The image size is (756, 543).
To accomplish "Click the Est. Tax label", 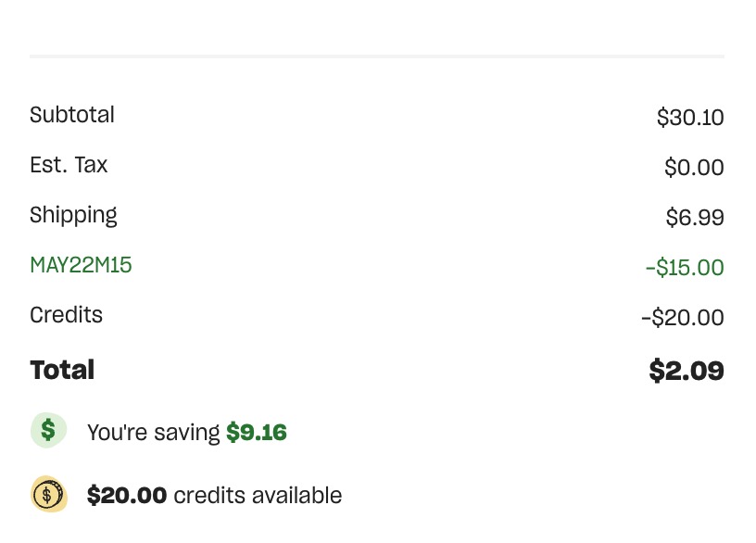I will click(x=69, y=166).
